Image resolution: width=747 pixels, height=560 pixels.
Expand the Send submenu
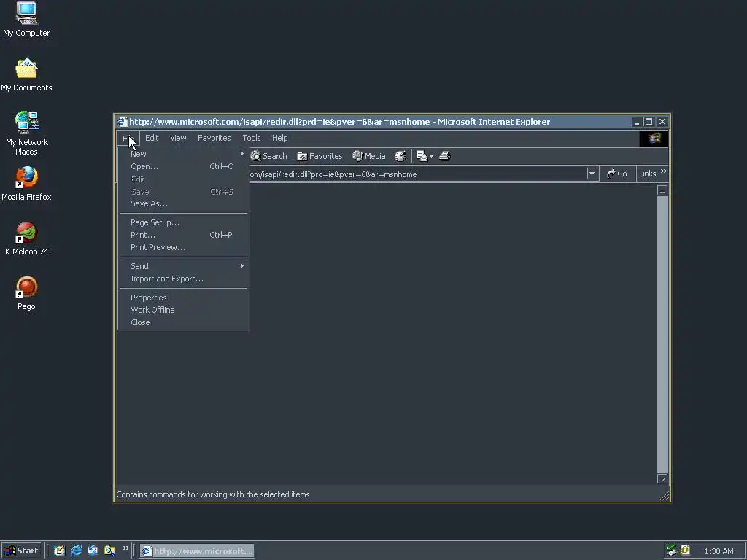(x=183, y=266)
